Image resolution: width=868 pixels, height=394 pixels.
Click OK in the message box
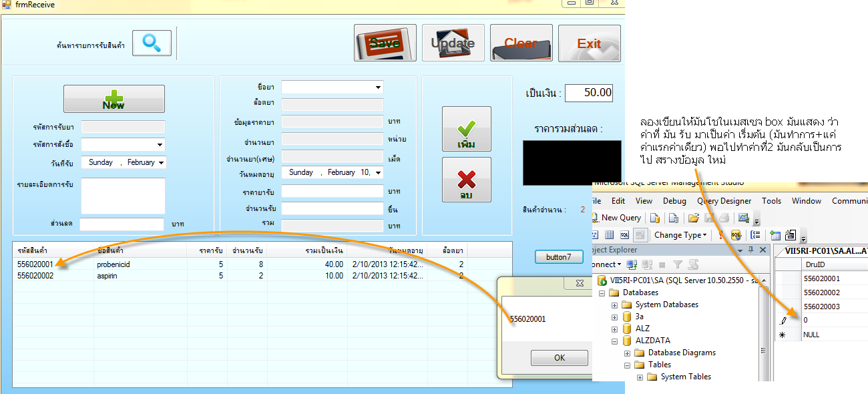[560, 358]
